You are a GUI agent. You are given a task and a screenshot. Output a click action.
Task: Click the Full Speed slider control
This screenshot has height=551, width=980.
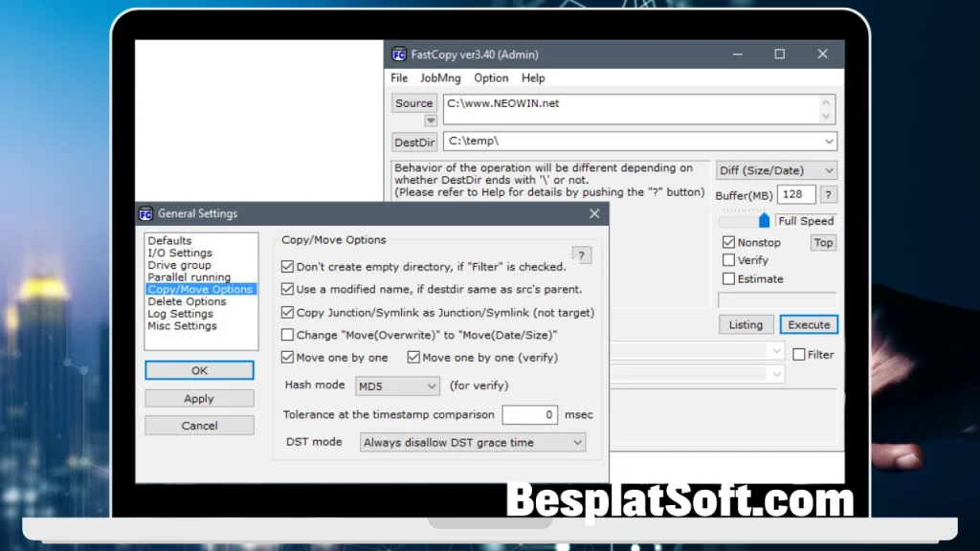[x=766, y=219]
